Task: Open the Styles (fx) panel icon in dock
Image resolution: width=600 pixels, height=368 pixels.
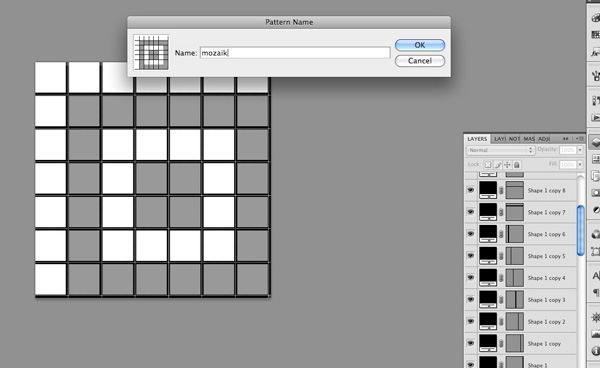Action: [595, 53]
